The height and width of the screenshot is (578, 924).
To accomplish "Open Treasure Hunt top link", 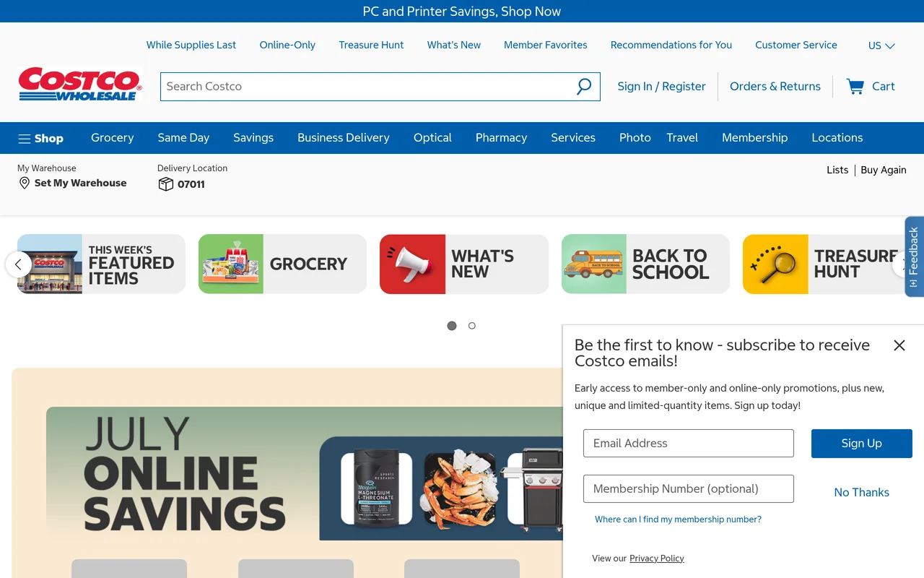I will [371, 45].
